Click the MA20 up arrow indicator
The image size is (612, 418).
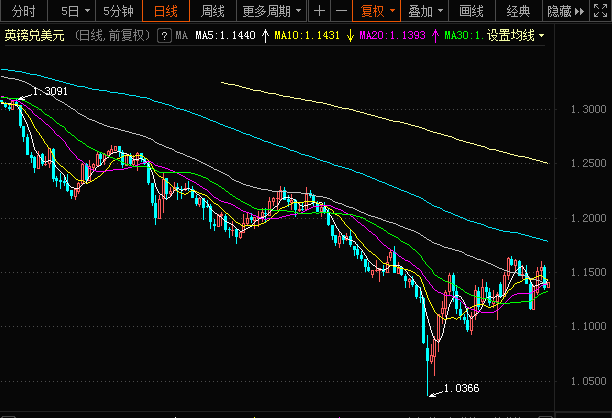[x=435, y=36]
